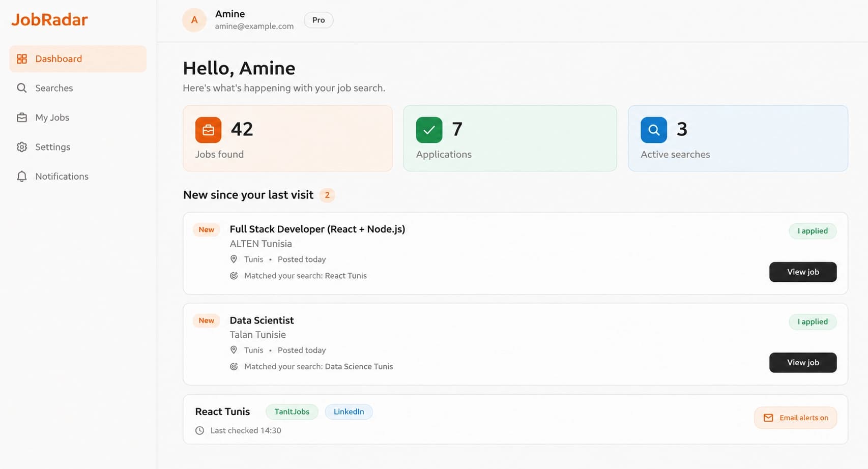
Task: Click the orange briefcase Jobs found icon
Action: pos(208,130)
